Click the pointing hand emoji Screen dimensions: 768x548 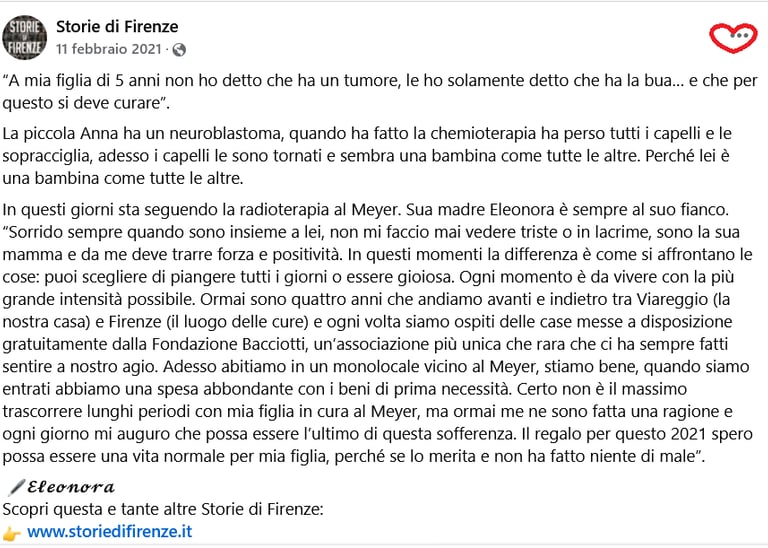click(x=12, y=532)
